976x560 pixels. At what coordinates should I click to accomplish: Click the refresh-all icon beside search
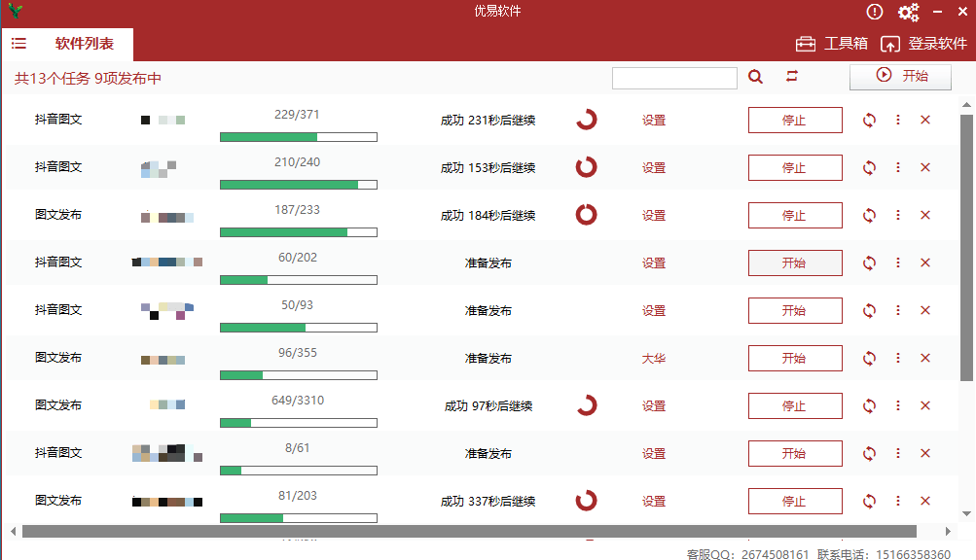(791, 76)
